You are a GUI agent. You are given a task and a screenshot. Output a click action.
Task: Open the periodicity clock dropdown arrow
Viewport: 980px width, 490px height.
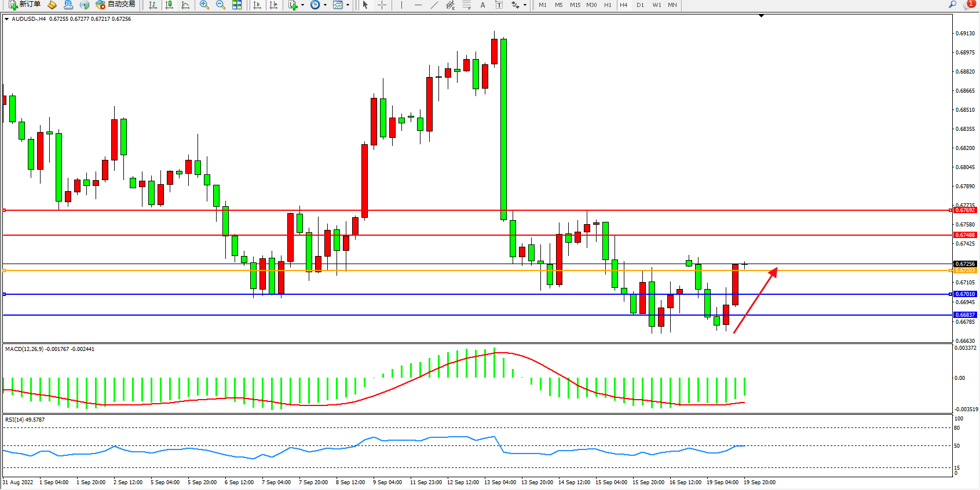tap(325, 5)
